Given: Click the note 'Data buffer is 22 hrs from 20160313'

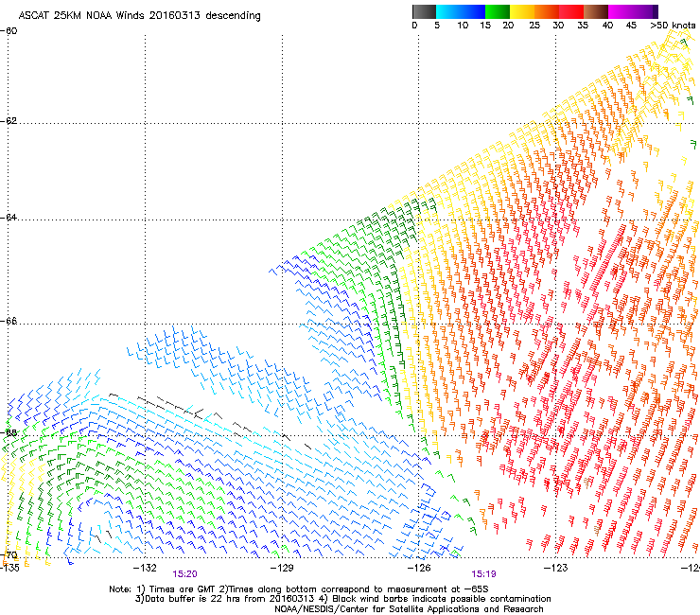Looking at the screenshot, I should click(x=228, y=599).
